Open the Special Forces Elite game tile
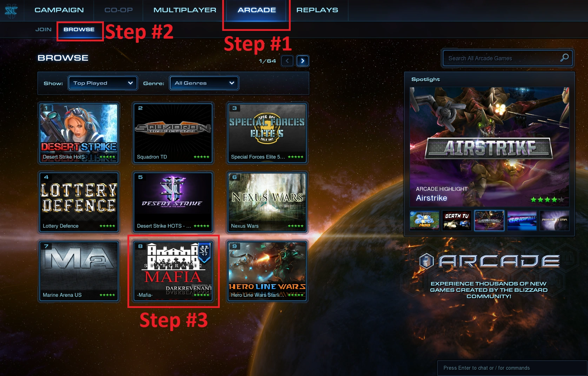This screenshot has width=588, height=376. (x=267, y=133)
